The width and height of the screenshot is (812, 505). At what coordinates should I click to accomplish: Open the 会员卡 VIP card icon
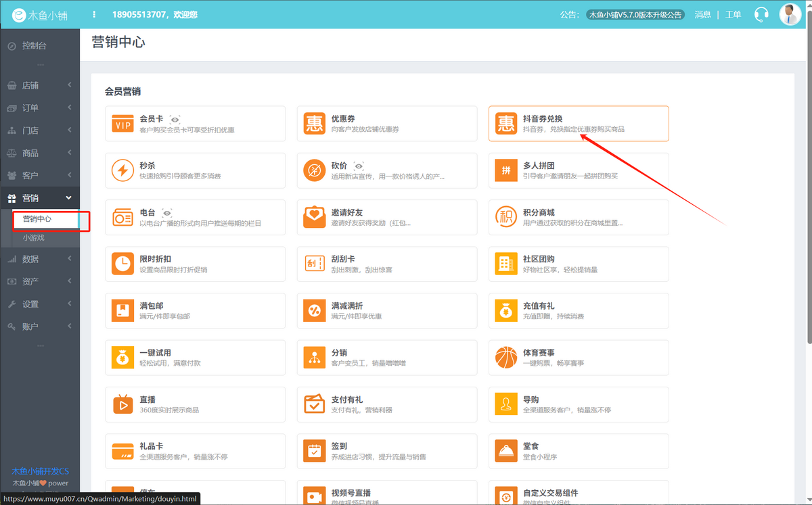[122, 124]
